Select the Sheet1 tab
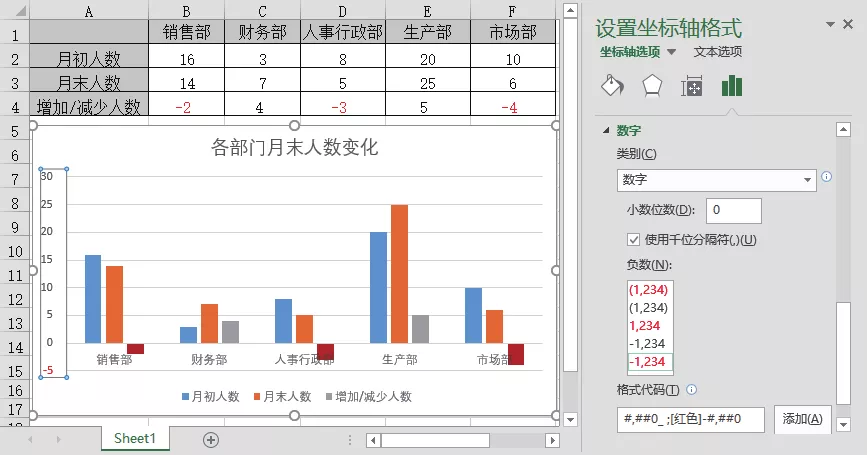Screen dimensions: 867x455 (x=135, y=438)
